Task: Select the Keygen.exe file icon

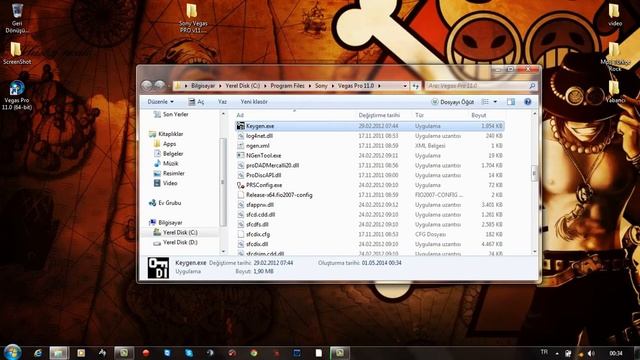Action: point(240,126)
